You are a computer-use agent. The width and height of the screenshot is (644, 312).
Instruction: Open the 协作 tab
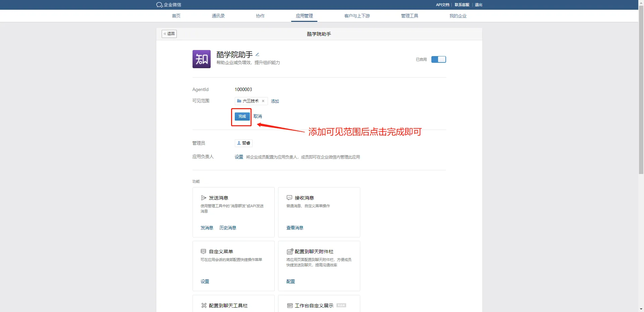click(260, 16)
